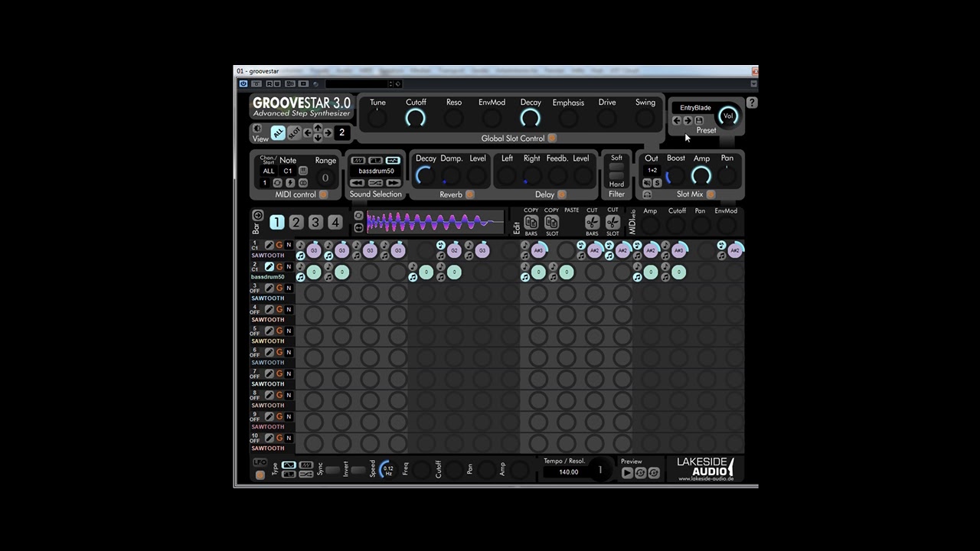Viewport: 980px width, 551px height.
Task: Select the sample waveform type in Sound Selection
Action: coord(393,160)
